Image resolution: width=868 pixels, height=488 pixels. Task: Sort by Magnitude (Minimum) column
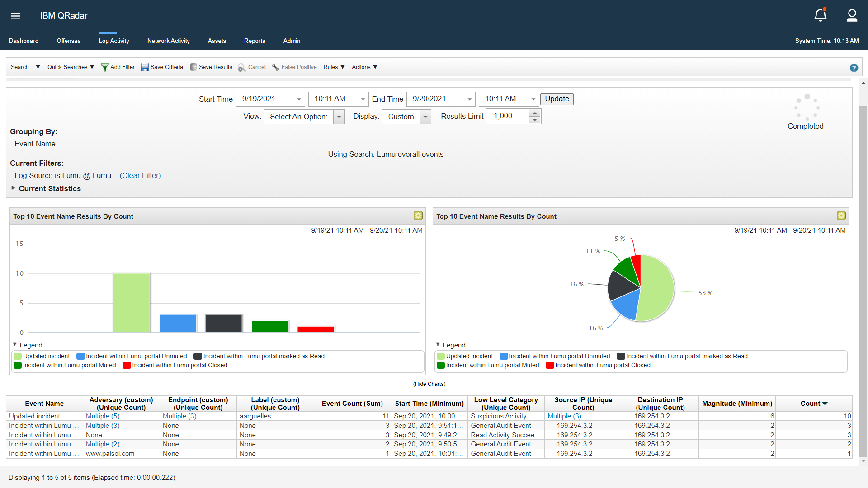tap(737, 404)
